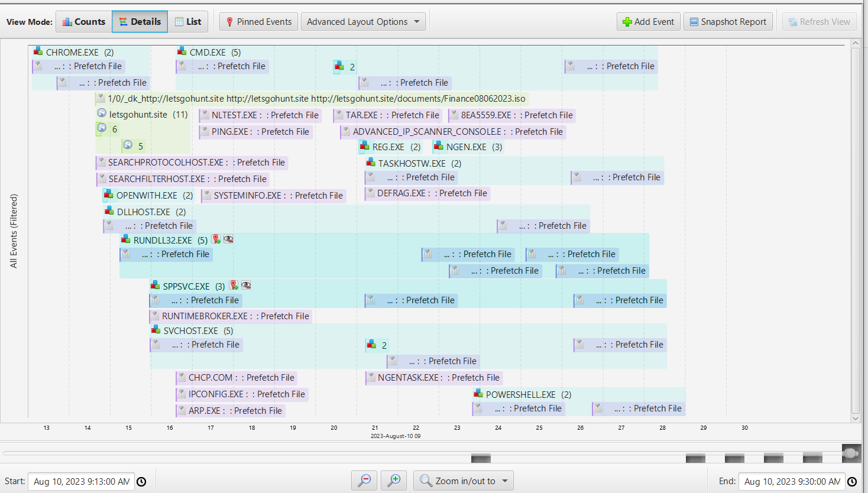Screen dimensions: 868x493
Task: Hide SPPSVC.EXE events with eye icon
Action: [247, 286]
